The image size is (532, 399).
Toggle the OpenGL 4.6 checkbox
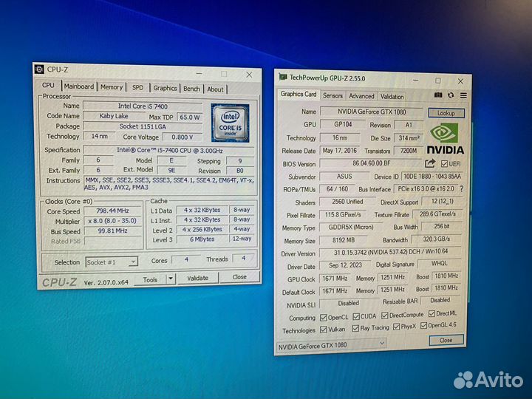pos(423,325)
